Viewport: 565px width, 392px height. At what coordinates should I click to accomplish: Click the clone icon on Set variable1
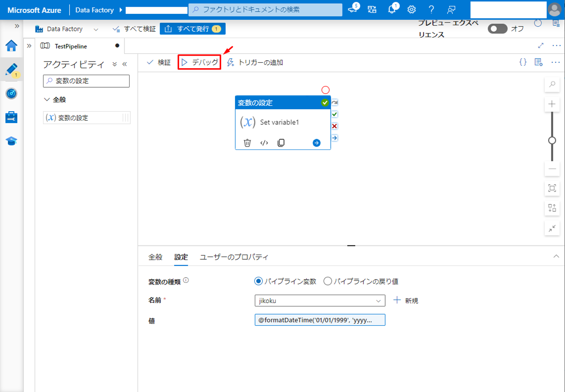coord(281,143)
